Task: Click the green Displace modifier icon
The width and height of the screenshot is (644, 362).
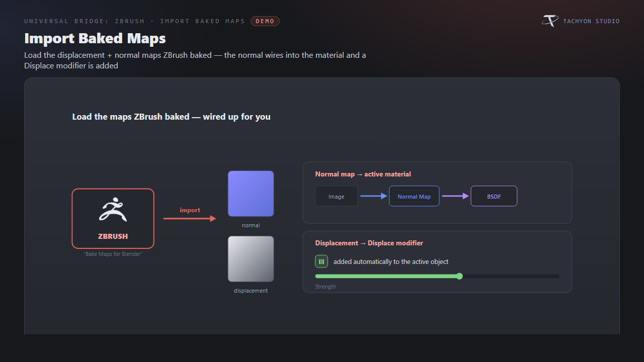Action: click(x=321, y=261)
